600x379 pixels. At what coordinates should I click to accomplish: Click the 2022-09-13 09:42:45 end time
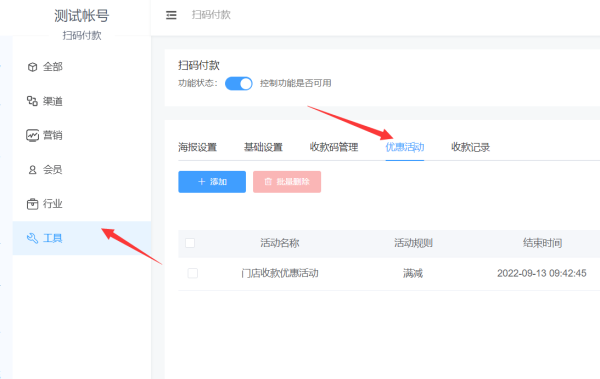[541, 273]
